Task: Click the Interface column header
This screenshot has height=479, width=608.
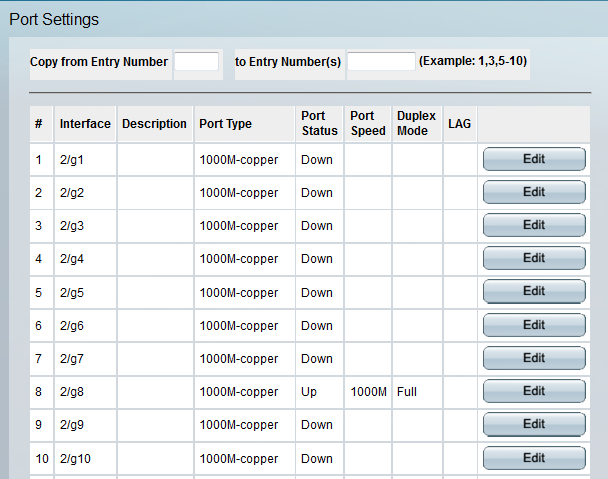Action: pyautogui.click(x=85, y=124)
